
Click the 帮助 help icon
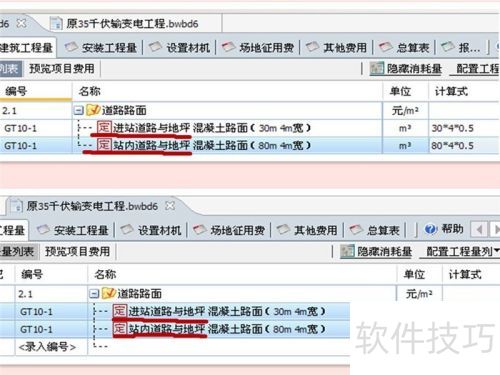[x=430, y=229]
